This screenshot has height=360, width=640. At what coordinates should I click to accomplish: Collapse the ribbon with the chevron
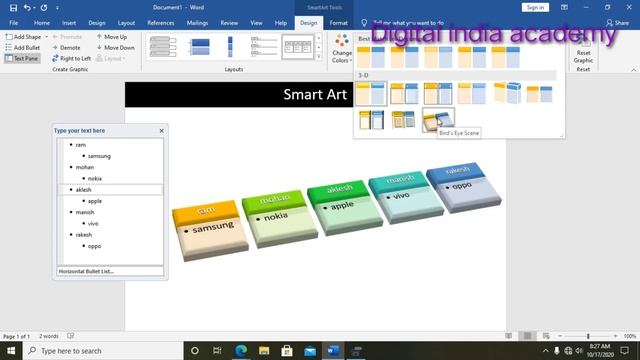[x=633, y=70]
